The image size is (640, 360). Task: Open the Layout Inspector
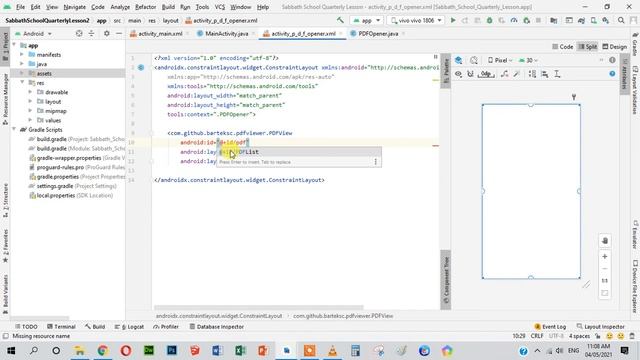point(601,327)
